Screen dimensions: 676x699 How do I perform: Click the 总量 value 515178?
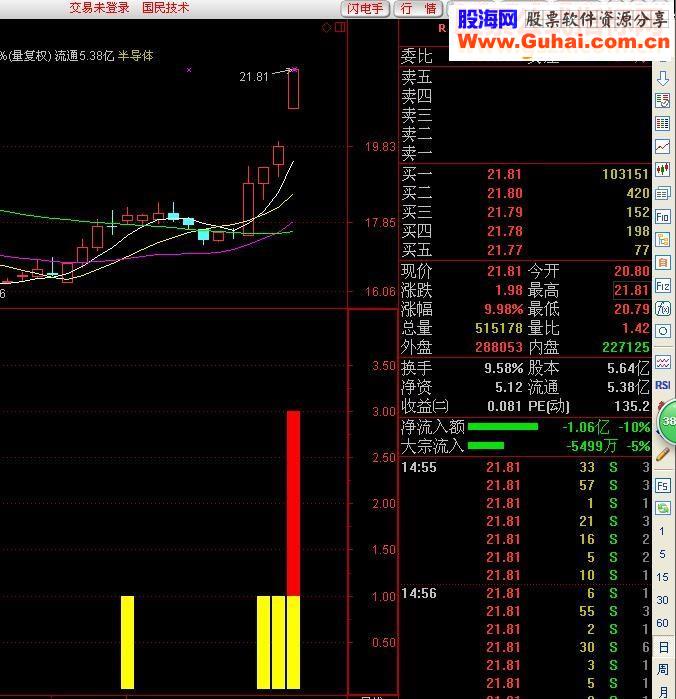click(499, 328)
